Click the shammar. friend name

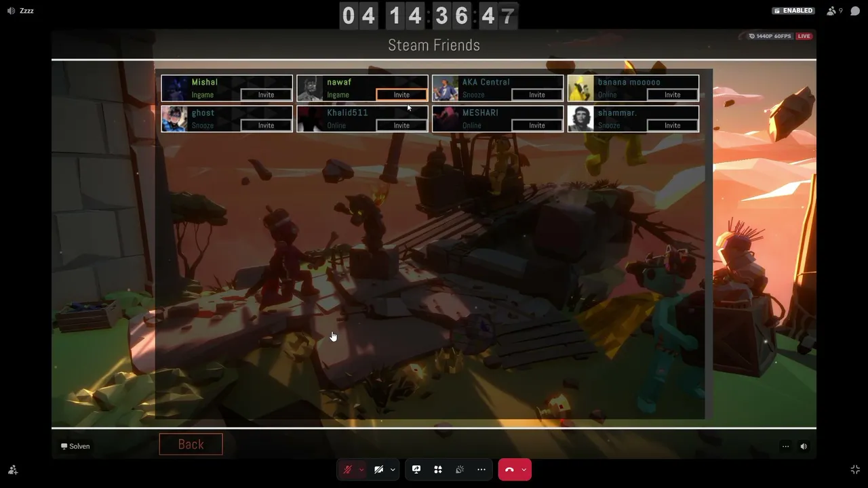click(x=618, y=113)
